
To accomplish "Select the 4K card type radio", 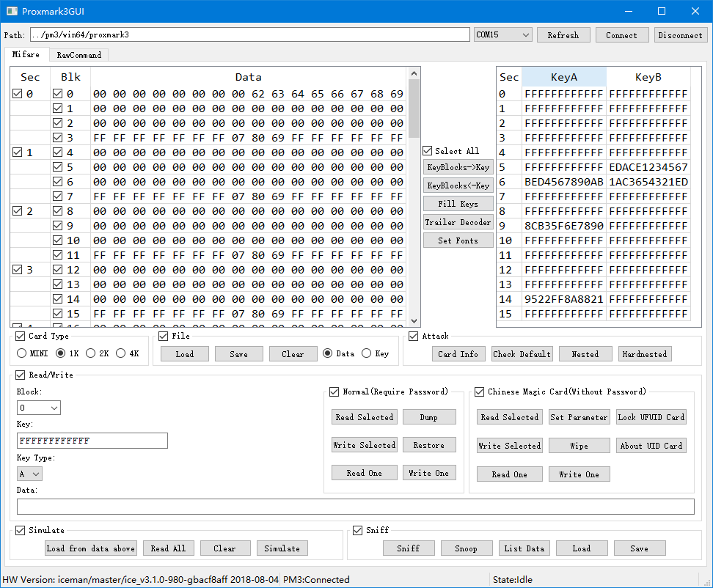I will tap(120, 353).
